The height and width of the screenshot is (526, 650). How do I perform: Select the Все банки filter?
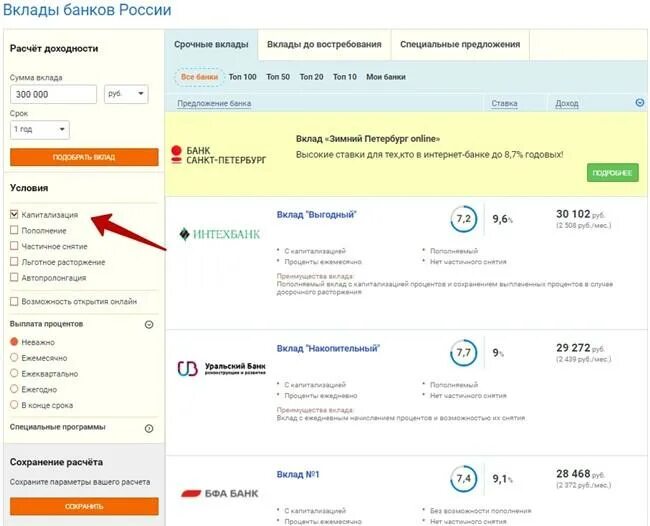click(199, 77)
